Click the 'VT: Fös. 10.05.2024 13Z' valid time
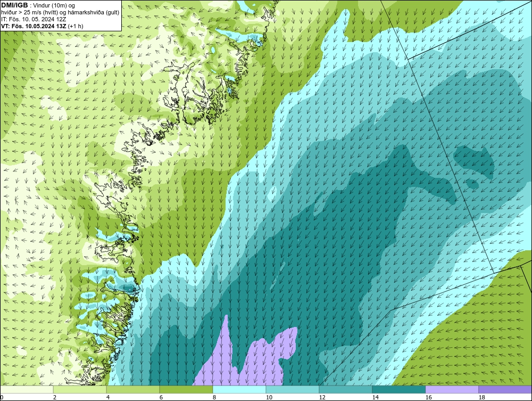Screen dimensions: 532x401 coord(34,26)
